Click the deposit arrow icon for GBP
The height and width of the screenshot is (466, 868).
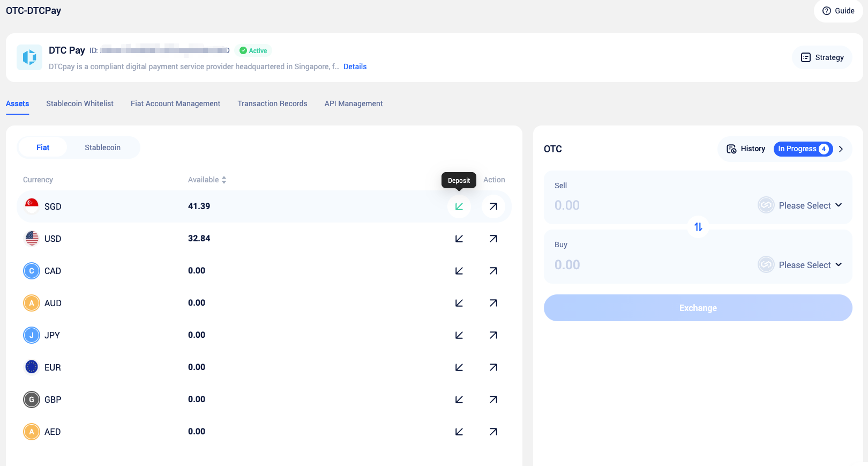point(459,400)
